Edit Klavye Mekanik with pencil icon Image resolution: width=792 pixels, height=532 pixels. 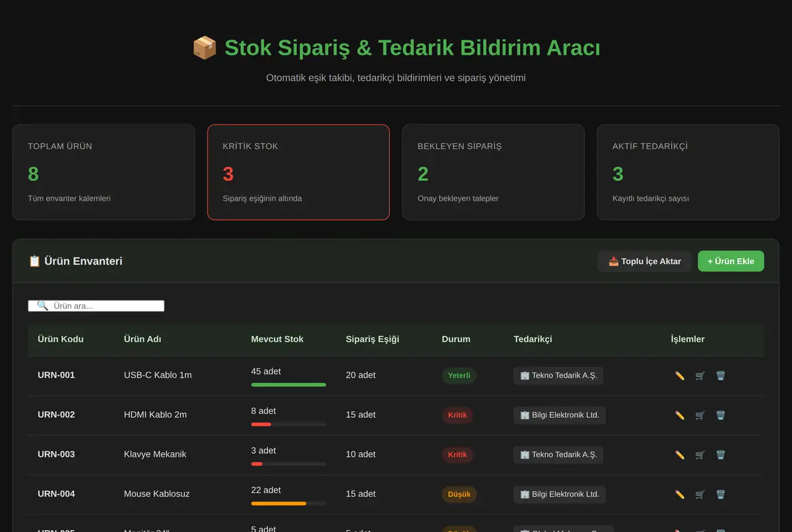tap(680, 455)
